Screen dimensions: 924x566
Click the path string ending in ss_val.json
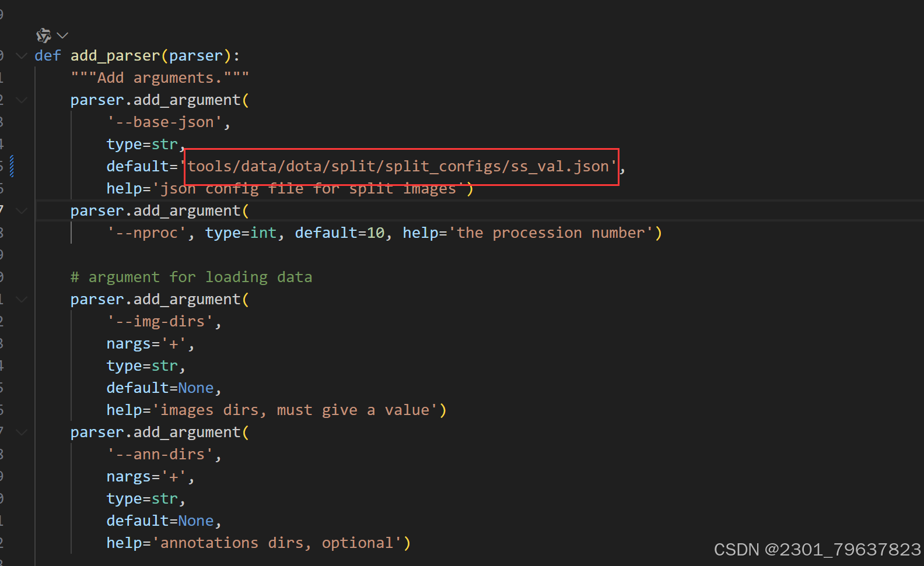point(398,167)
